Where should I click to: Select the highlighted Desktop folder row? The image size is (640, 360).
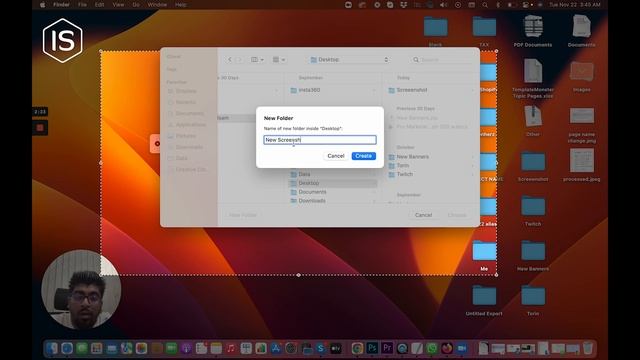[332, 183]
